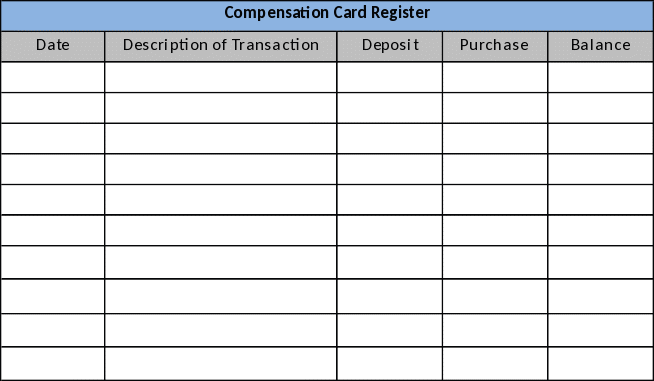Select the third row Balance cell
This screenshot has height=381, width=654.
point(601,138)
